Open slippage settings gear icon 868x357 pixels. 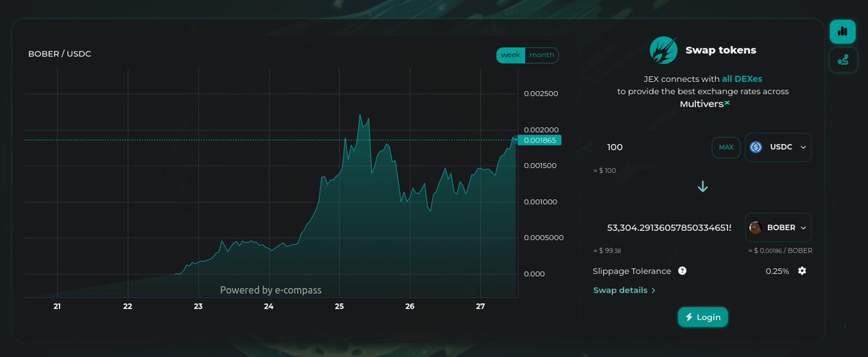tap(801, 271)
